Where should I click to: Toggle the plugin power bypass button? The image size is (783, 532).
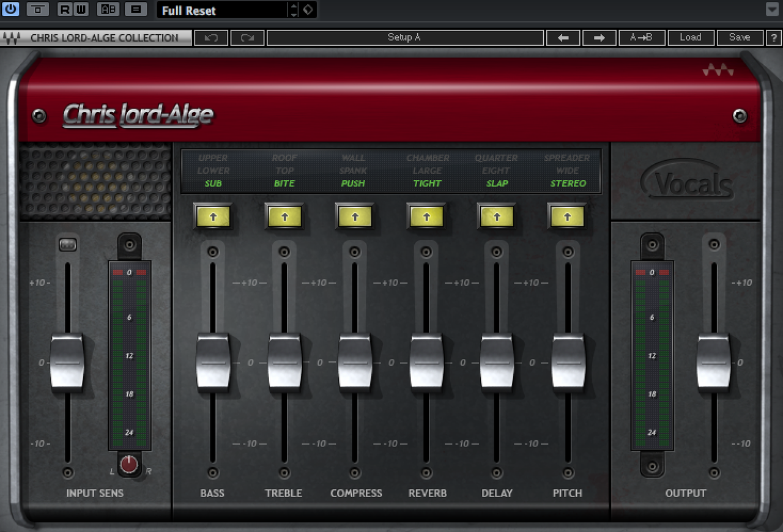[x=12, y=9]
